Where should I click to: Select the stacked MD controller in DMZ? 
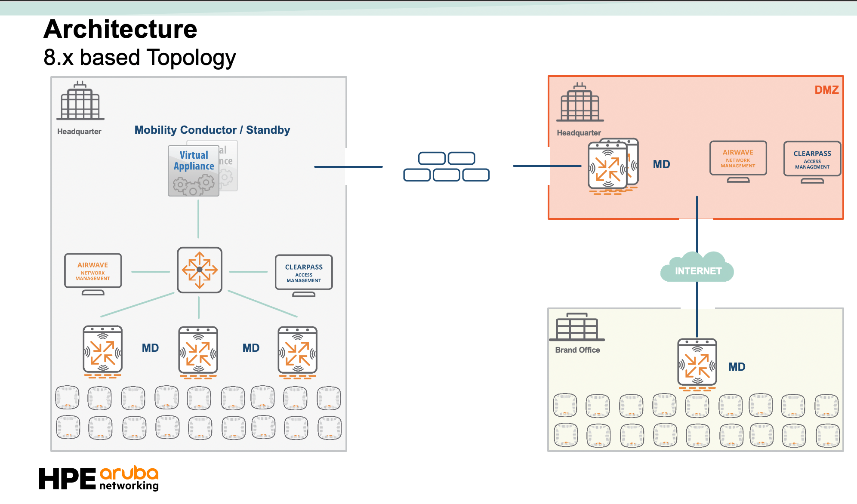click(x=613, y=166)
